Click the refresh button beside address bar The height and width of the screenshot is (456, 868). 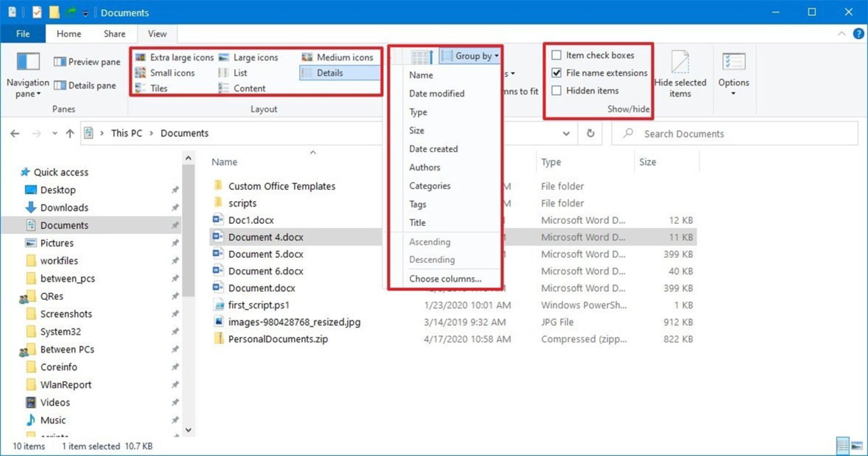tap(590, 133)
